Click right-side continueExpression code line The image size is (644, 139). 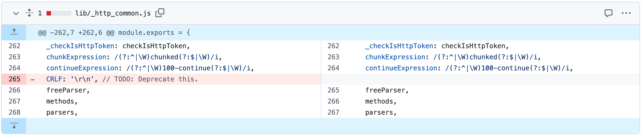click(469, 68)
